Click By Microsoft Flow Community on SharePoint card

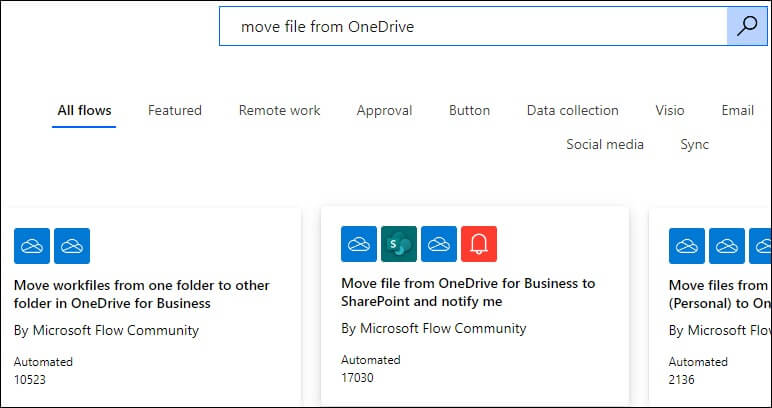coord(434,328)
